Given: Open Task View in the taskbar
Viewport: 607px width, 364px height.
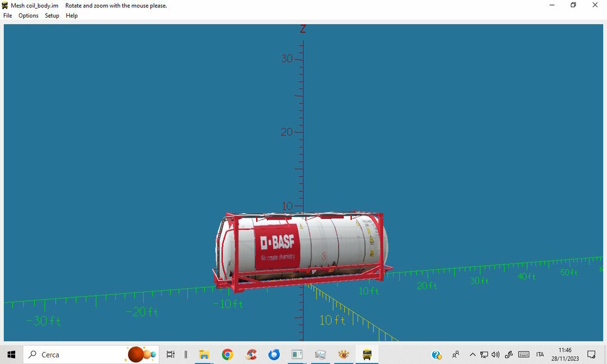Looking at the screenshot, I should (171, 354).
